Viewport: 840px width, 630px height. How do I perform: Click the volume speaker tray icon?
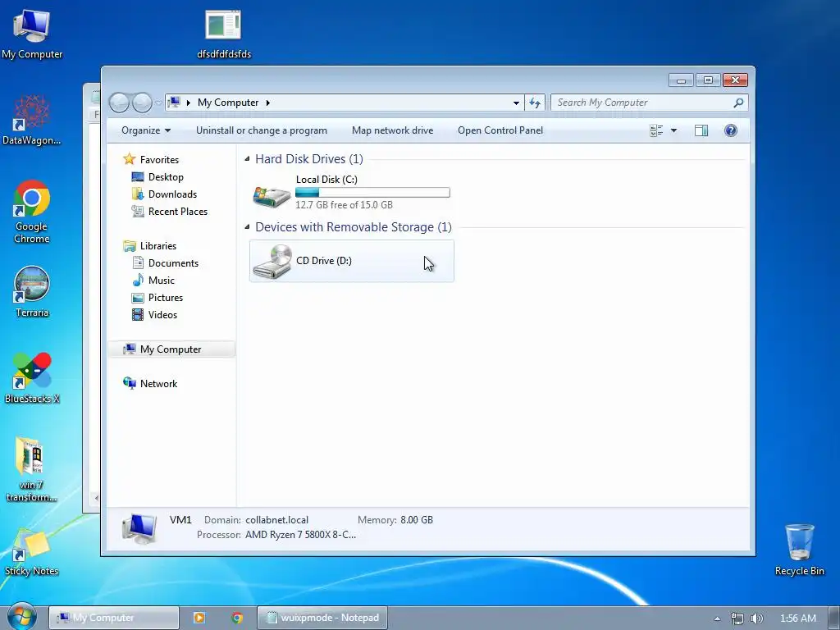pyautogui.click(x=756, y=619)
